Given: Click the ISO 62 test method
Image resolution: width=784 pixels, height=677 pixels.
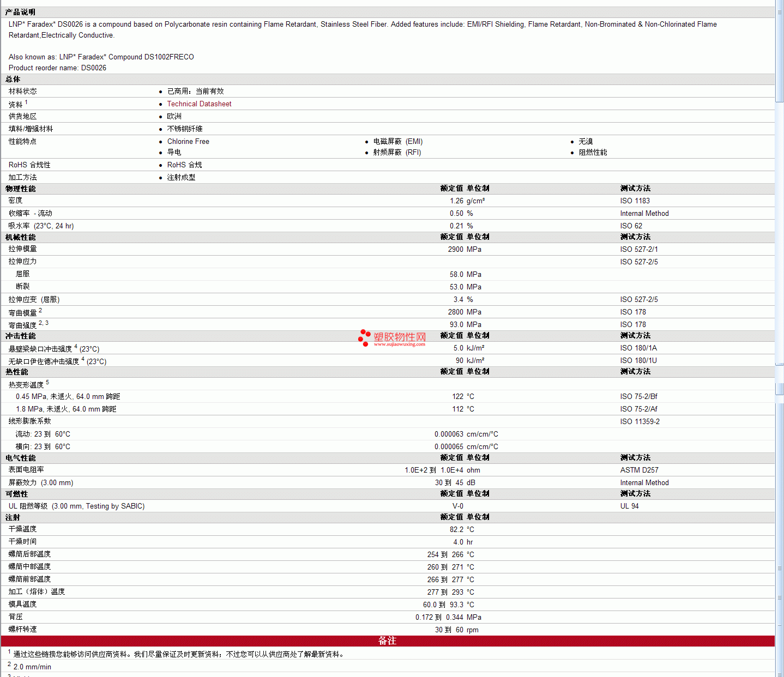Looking at the screenshot, I should click(x=631, y=226).
